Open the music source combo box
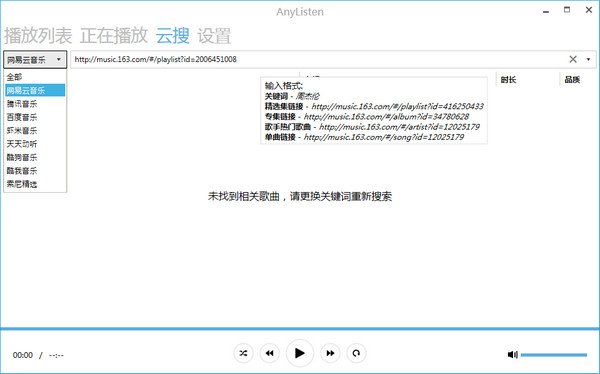The image size is (600, 374). click(35, 59)
